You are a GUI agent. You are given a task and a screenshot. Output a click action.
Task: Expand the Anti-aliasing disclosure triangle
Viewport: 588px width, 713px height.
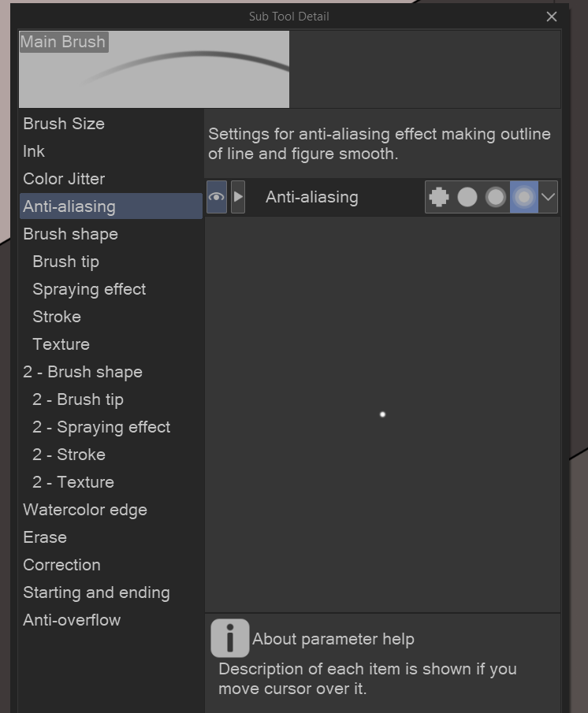(x=238, y=197)
